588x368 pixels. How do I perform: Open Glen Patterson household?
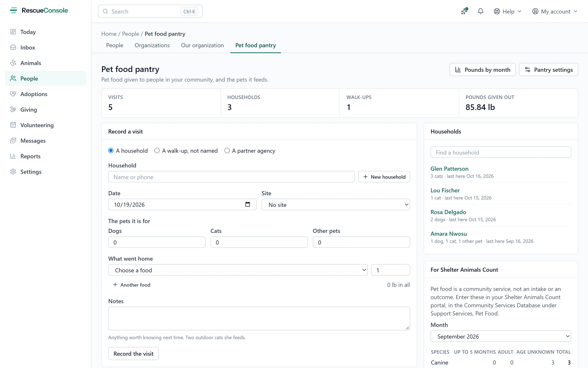[449, 169]
